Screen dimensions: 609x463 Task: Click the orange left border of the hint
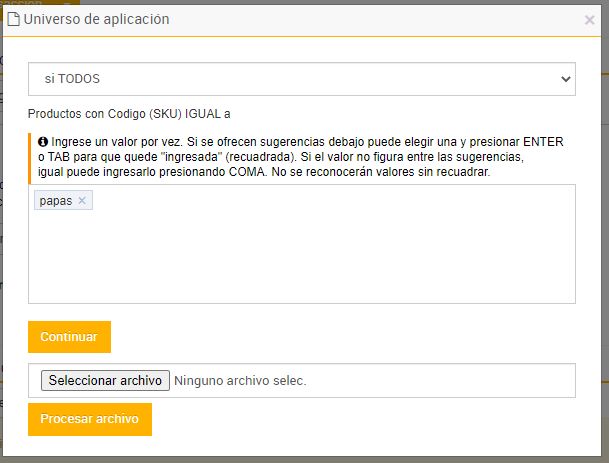30,158
